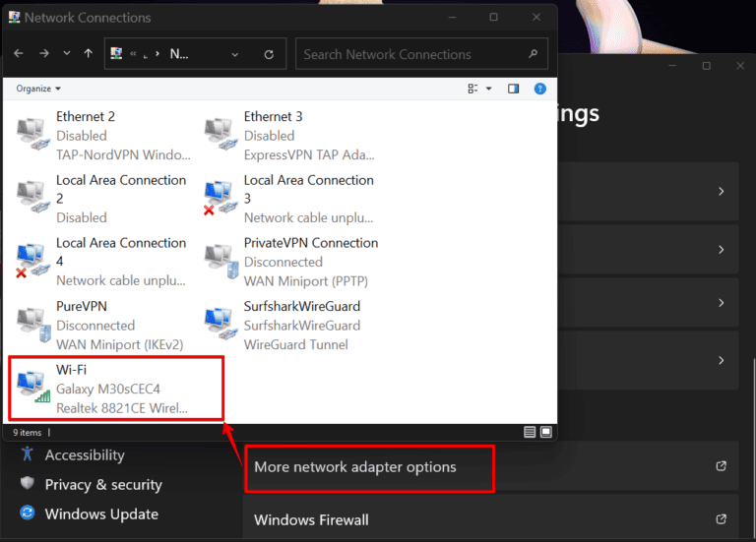Click the refresh button in address bar
This screenshot has width=756, height=542.
click(x=269, y=54)
